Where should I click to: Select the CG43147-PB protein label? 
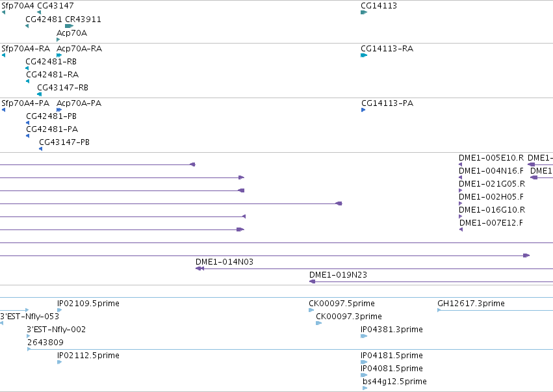tap(64, 142)
